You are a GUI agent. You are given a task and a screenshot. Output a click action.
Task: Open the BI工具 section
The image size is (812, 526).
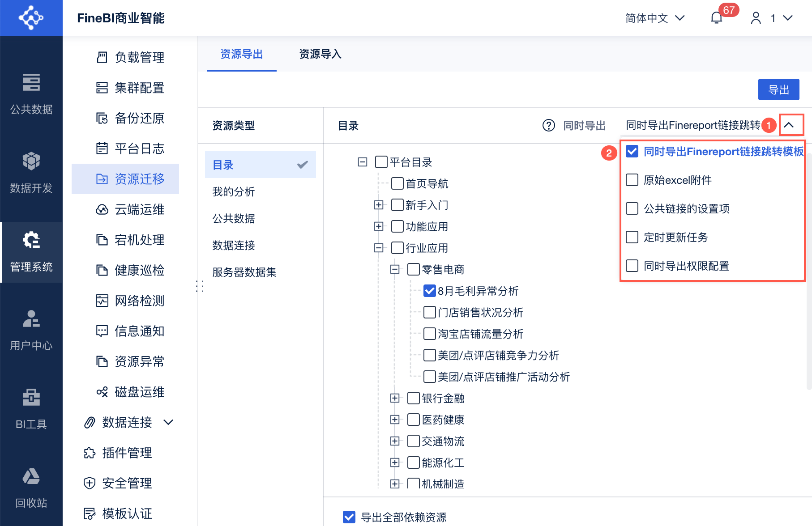point(31,409)
